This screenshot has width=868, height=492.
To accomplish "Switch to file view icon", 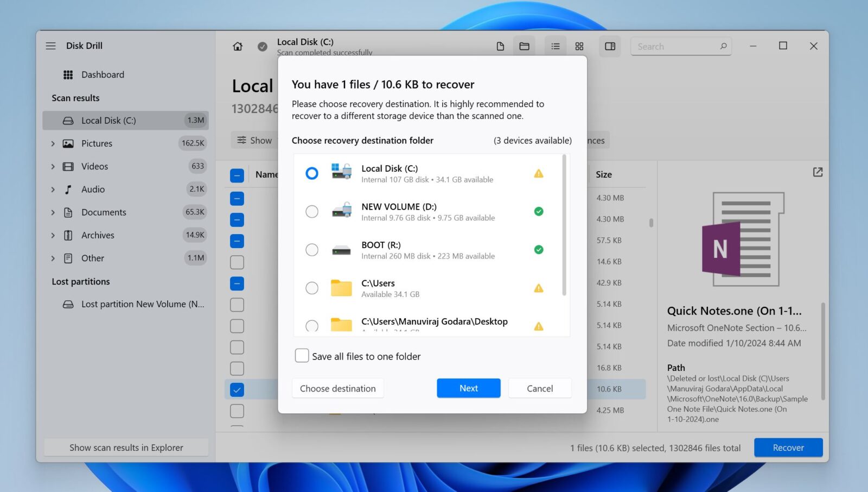I will (500, 47).
